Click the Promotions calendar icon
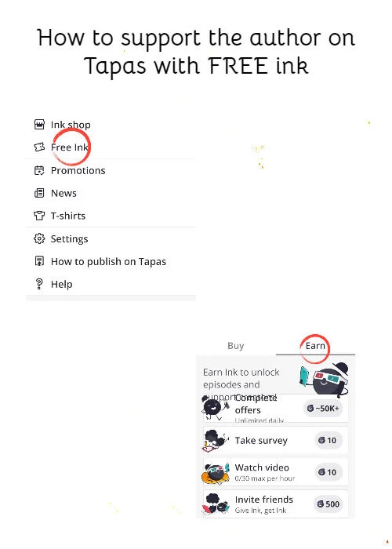The image size is (392, 549). (39, 170)
